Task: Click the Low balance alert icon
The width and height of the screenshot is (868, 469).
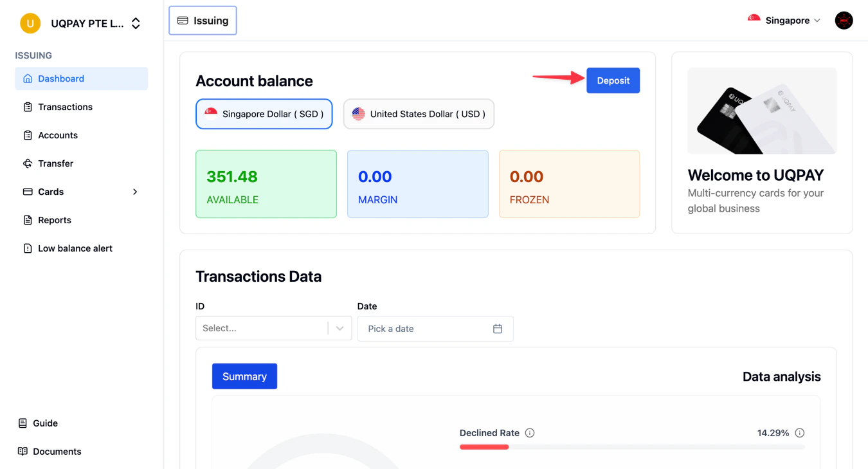Action: pyautogui.click(x=27, y=248)
